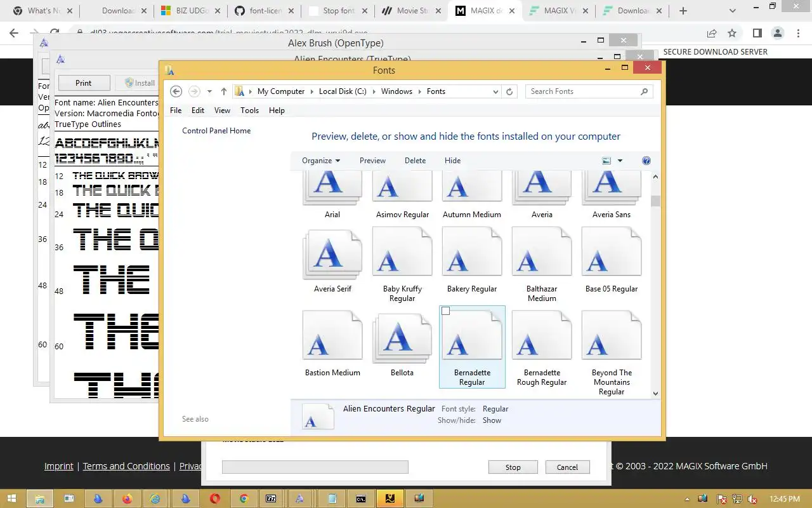Screen dimensions: 812x508
Task: Select the Averia Serif font icon
Action: pos(332,254)
